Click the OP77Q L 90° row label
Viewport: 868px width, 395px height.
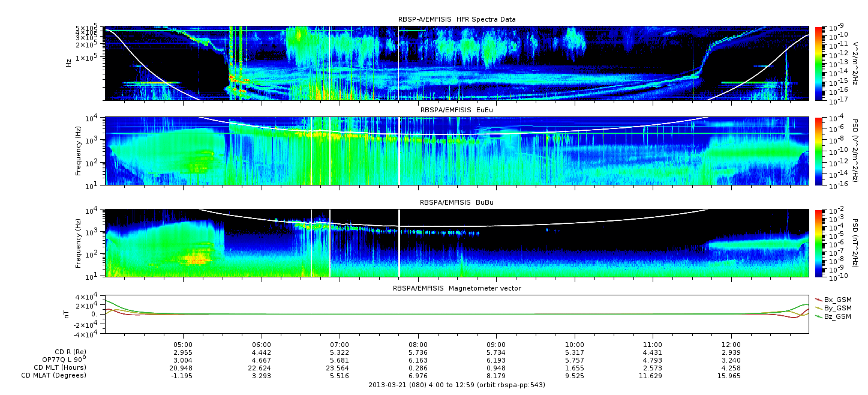coord(60,360)
